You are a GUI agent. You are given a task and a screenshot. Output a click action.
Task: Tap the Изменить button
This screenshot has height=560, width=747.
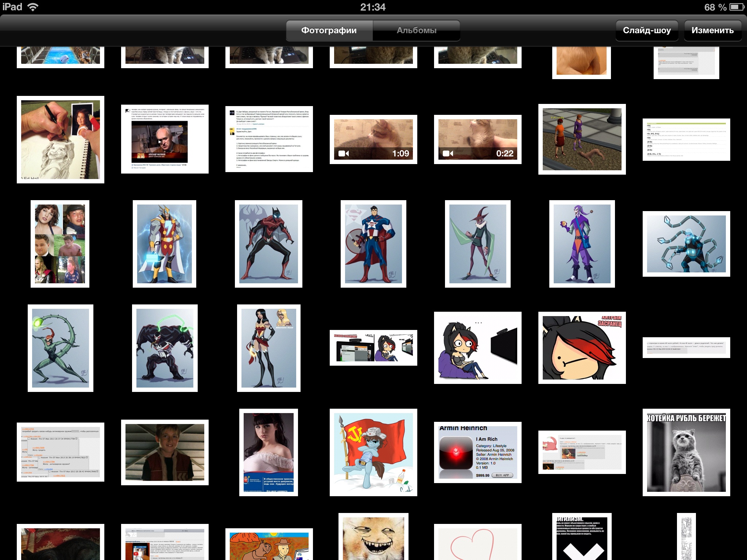point(712,30)
